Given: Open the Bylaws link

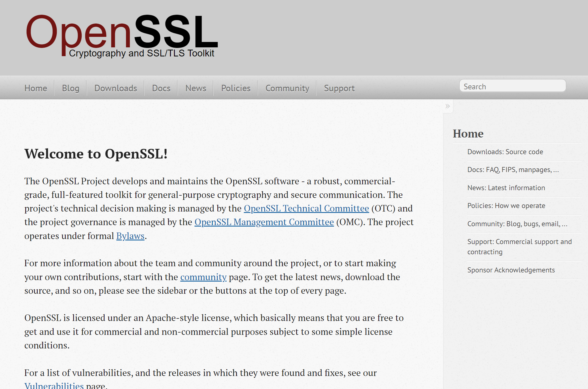Looking at the screenshot, I should (x=130, y=236).
